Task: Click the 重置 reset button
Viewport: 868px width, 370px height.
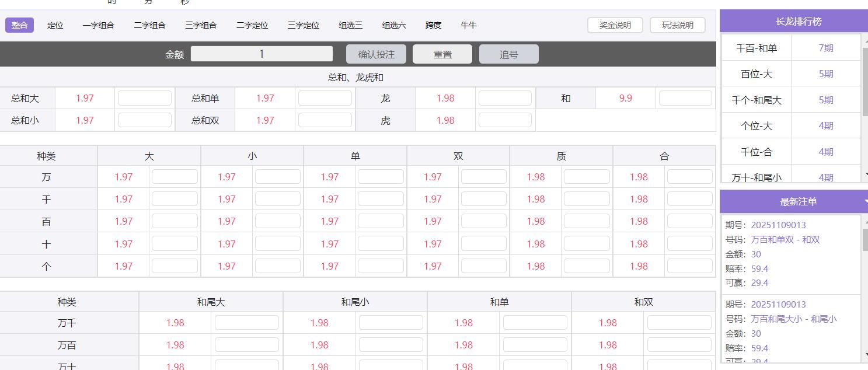Action: click(442, 54)
